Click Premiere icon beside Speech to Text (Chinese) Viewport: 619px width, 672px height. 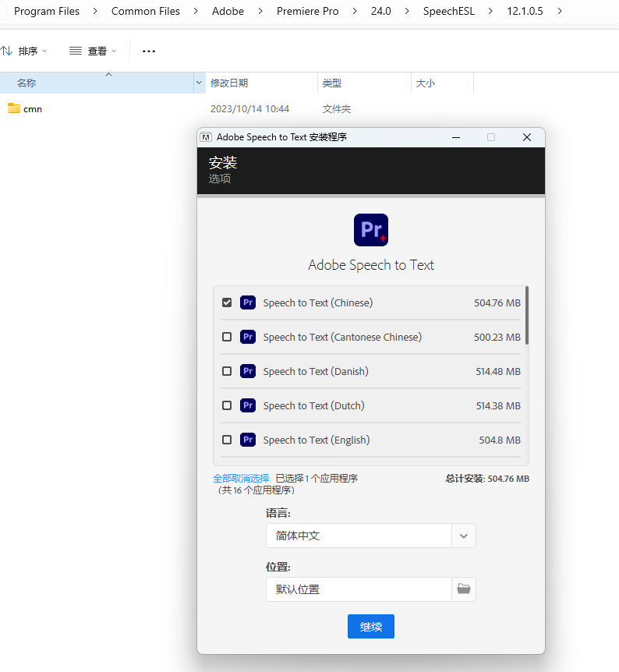click(248, 302)
